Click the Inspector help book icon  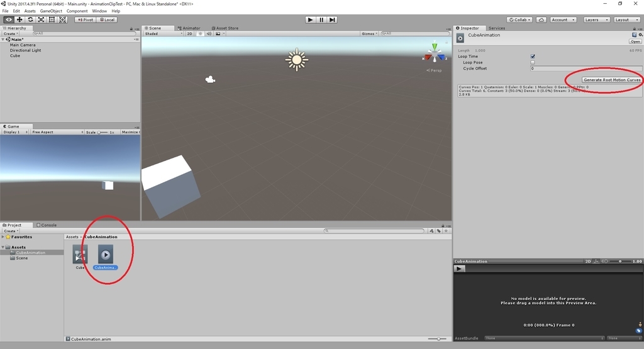pyautogui.click(x=634, y=35)
